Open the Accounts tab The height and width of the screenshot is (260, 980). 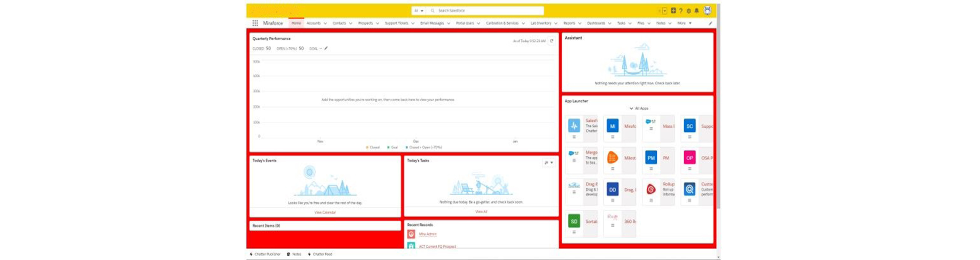(x=313, y=23)
